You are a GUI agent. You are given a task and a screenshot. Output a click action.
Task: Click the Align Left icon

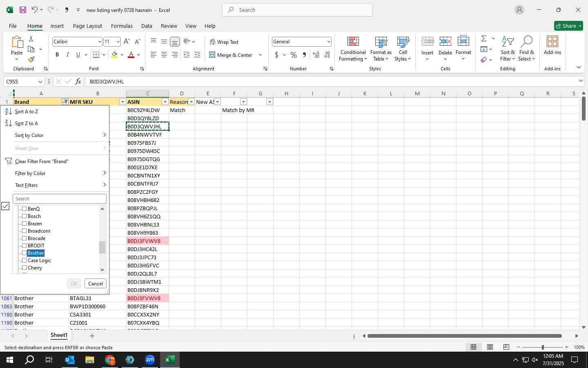click(154, 55)
